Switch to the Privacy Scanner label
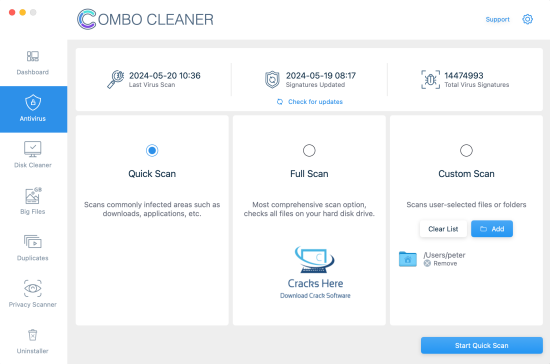 [x=33, y=305]
